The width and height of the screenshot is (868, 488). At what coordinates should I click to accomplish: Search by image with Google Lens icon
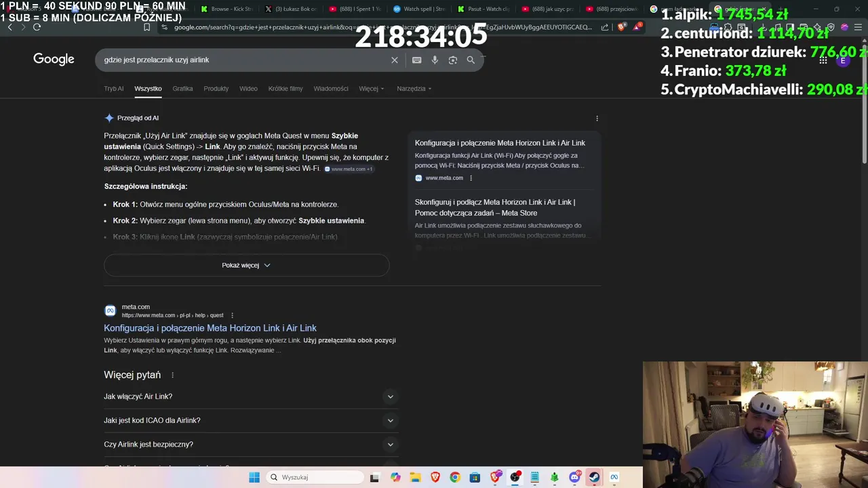click(453, 60)
